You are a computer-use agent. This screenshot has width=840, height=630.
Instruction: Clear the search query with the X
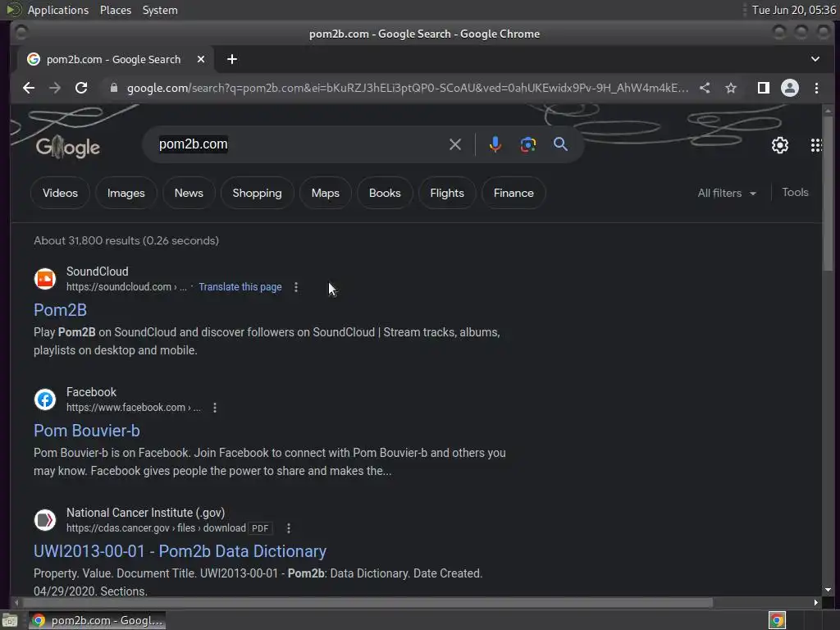point(454,144)
